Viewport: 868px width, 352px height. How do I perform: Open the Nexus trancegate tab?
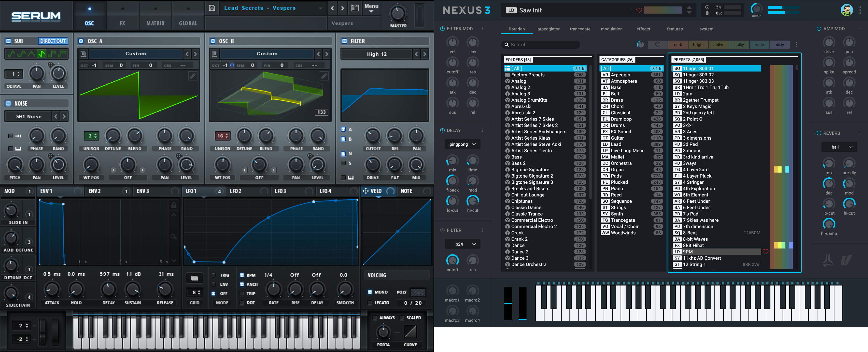point(580,29)
